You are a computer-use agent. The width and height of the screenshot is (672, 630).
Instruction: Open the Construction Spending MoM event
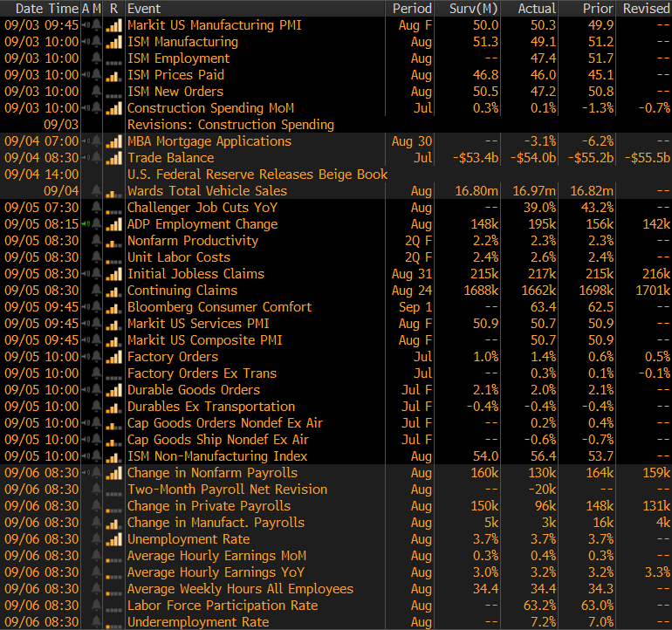tap(210, 108)
